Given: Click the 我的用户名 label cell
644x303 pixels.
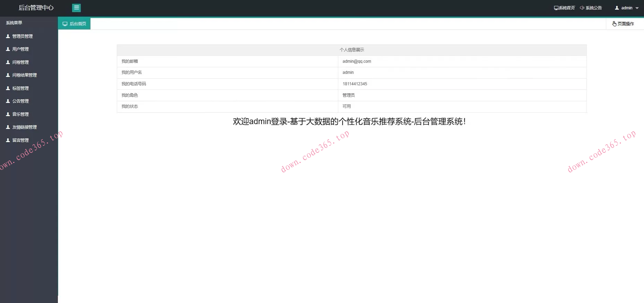Looking at the screenshot, I should [x=227, y=72].
